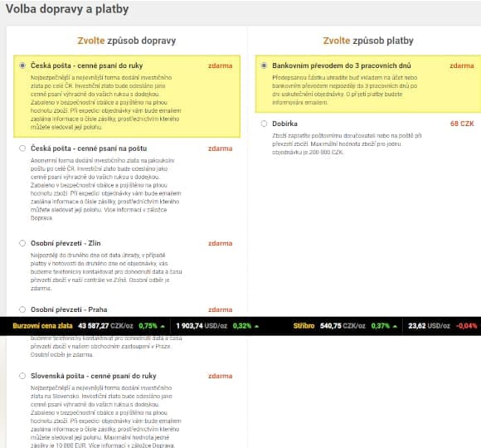Click up arrow beside 0,32% gold USD
This screenshot has width=481, height=448.
[x=256, y=326]
